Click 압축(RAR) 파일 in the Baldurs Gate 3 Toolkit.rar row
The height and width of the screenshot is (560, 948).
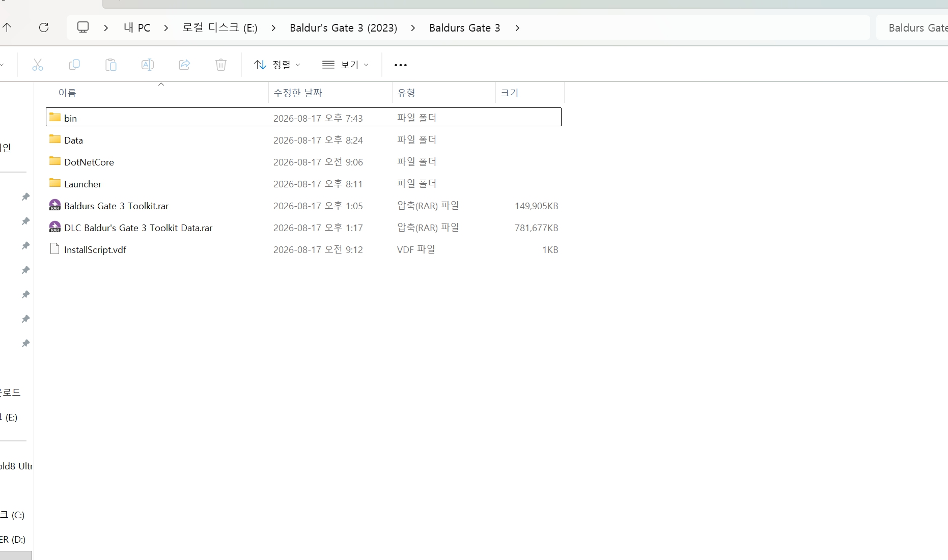tap(428, 206)
